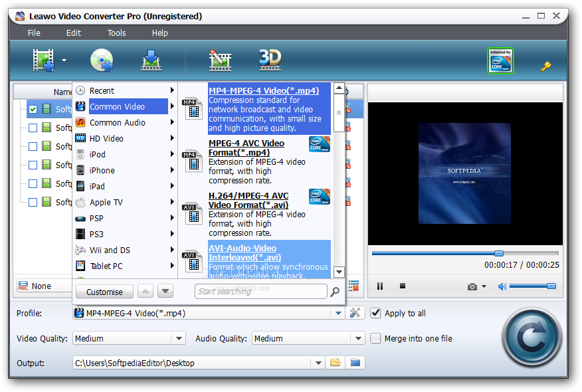Open the Edit menu
Screen dimensions: 582x392
coord(74,33)
